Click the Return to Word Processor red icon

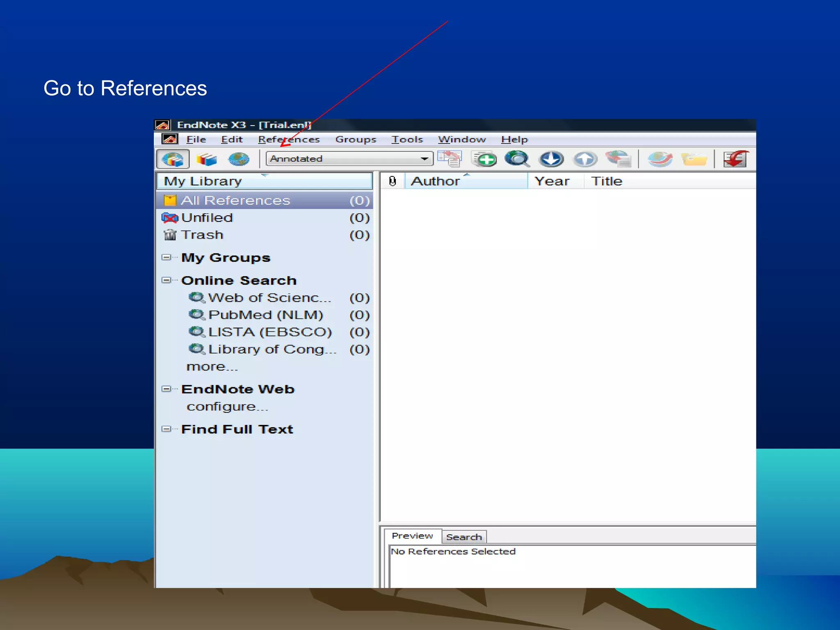point(735,159)
